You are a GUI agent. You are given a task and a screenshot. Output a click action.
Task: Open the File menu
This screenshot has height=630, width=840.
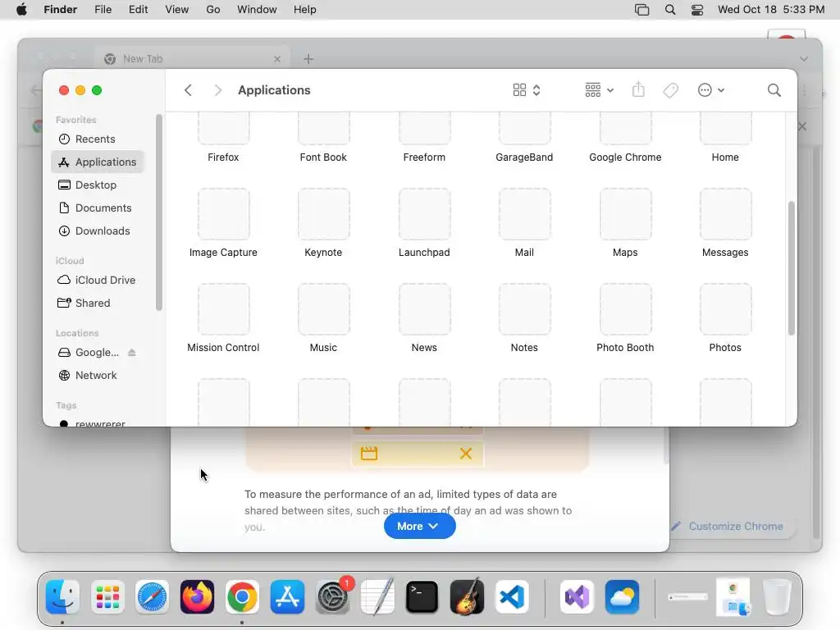coord(103,10)
